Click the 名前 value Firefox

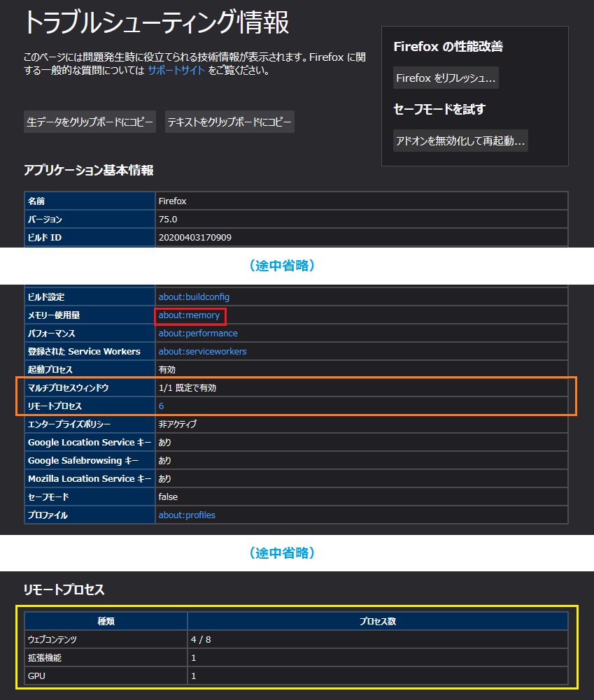tap(172, 201)
